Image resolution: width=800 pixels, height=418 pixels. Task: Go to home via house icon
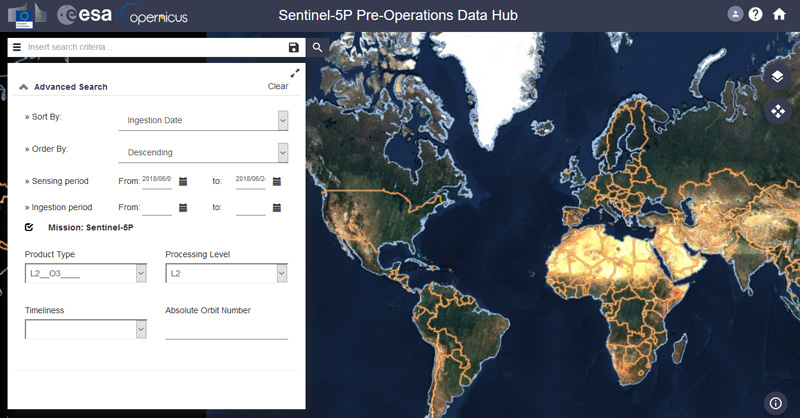pyautogui.click(x=779, y=14)
